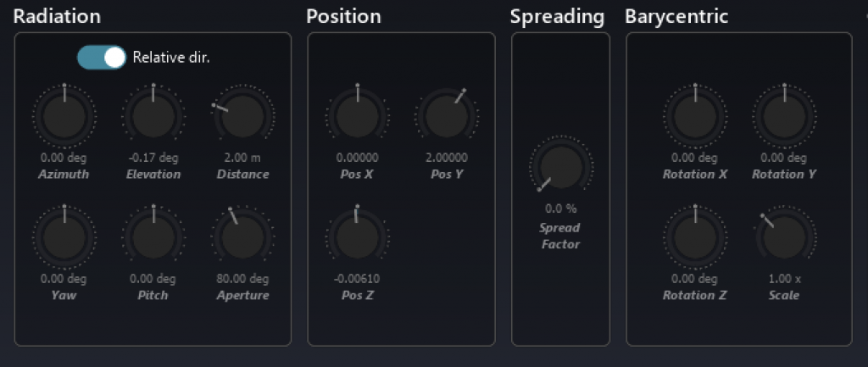Select the Aperture value 80.00 deg
The width and height of the screenshot is (868, 367).
pyautogui.click(x=242, y=279)
